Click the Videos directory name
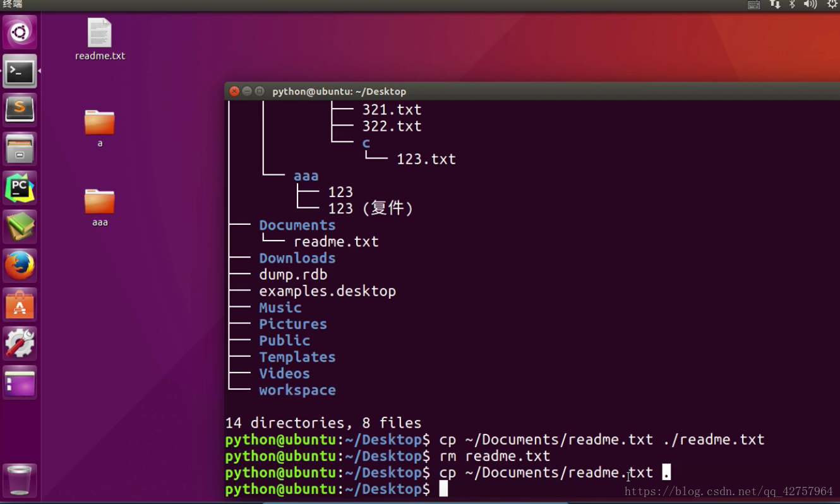840x504 pixels. [x=285, y=374]
